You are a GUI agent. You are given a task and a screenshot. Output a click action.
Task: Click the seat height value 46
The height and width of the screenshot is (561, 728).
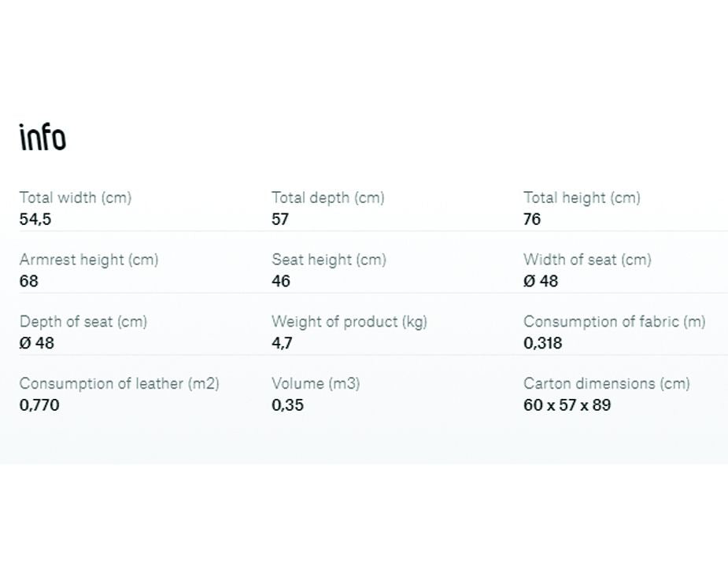tap(281, 281)
